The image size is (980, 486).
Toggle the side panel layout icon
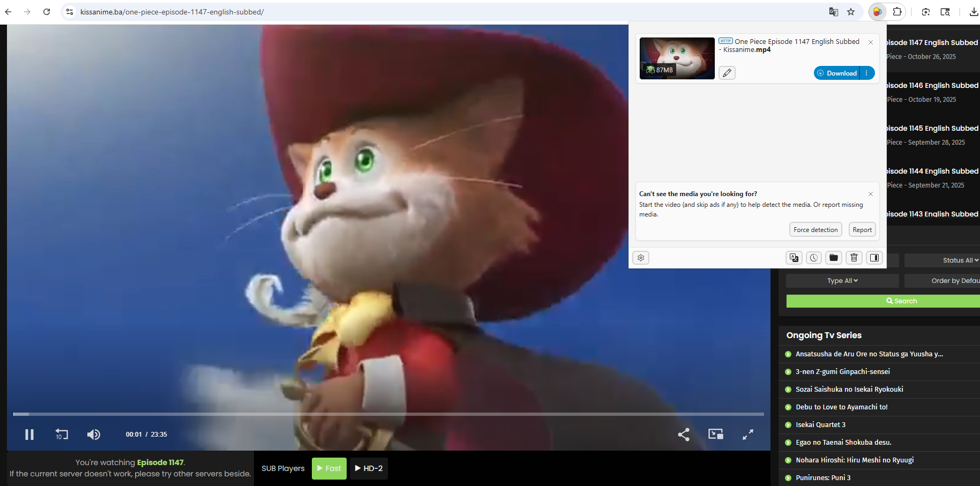(x=874, y=258)
